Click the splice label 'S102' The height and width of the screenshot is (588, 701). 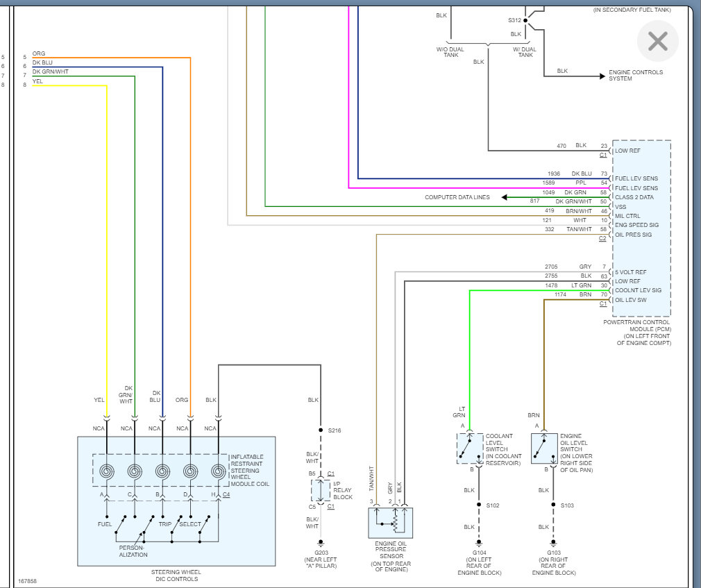[493, 505]
